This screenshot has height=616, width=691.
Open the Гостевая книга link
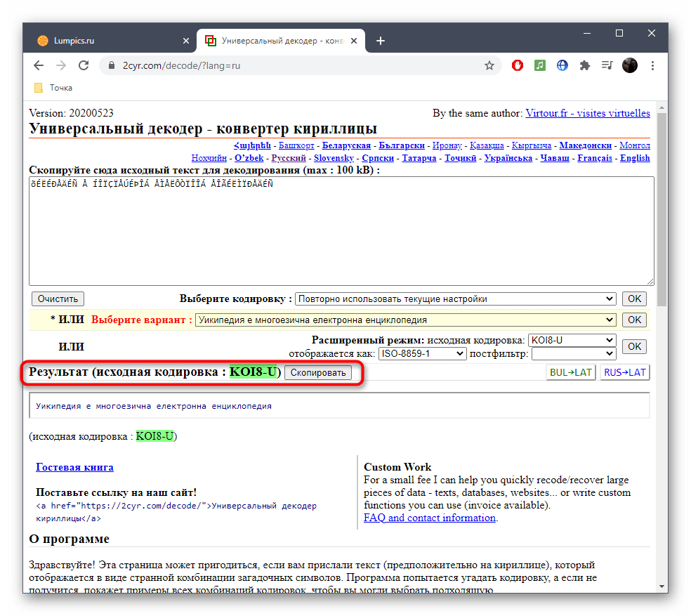(74, 467)
